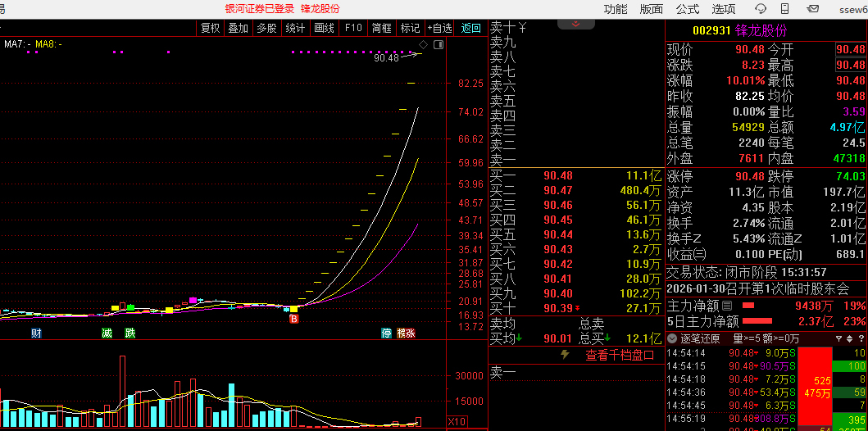
Task: Click the 画线 draw line toolbar button
Action: coord(324,28)
